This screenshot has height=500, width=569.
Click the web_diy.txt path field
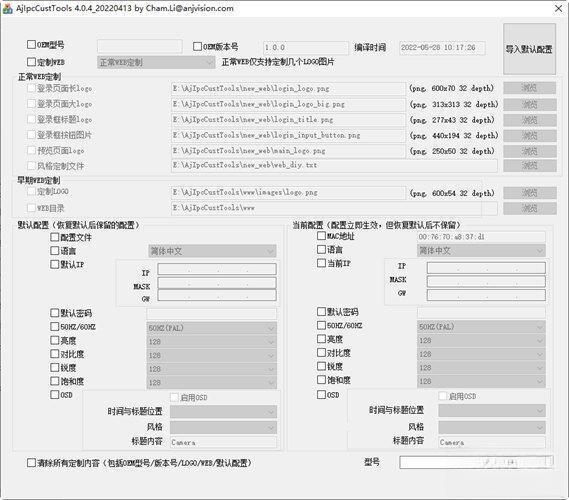point(334,165)
